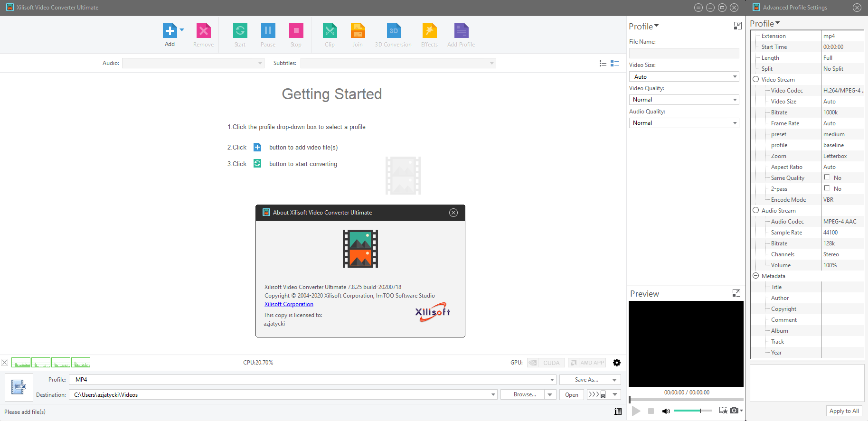The height and width of the screenshot is (421, 868).
Task: Enable the Same Quality checkbox
Action: coord(827,178)
